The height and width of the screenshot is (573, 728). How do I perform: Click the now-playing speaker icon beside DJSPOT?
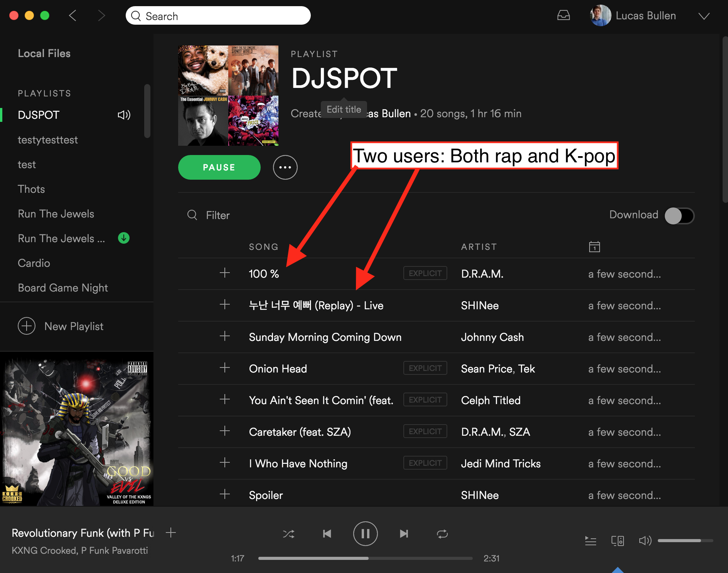point(124,115)
